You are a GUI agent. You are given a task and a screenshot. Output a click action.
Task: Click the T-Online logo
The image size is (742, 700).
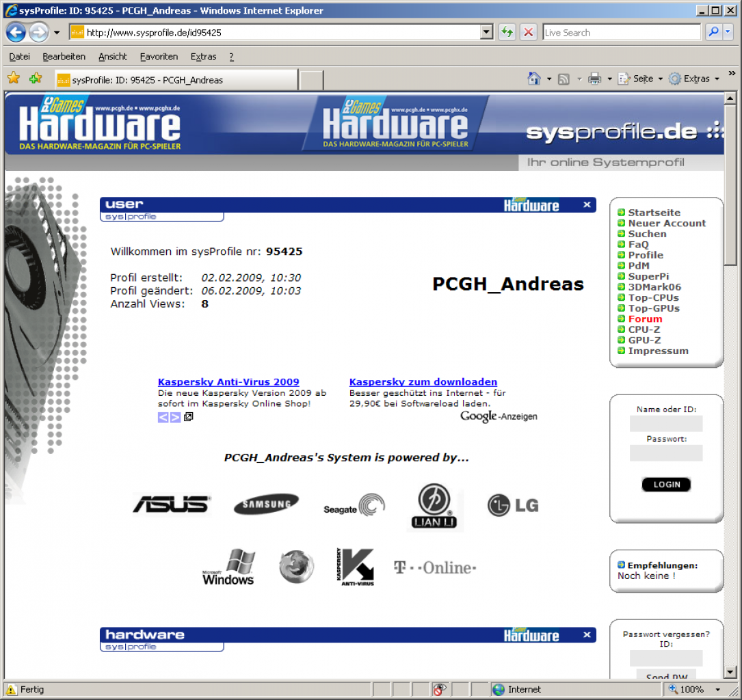pos(434,567)
